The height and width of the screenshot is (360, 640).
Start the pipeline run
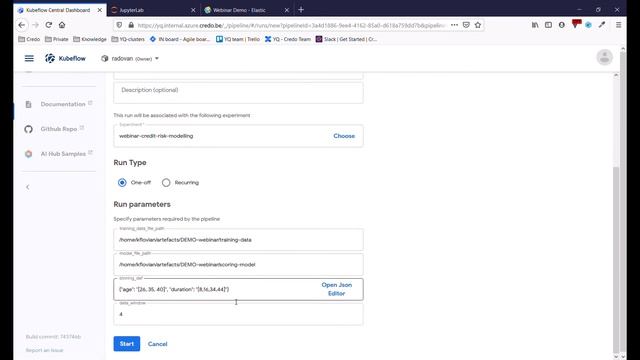pyautogui.click(x=127, y=344)
